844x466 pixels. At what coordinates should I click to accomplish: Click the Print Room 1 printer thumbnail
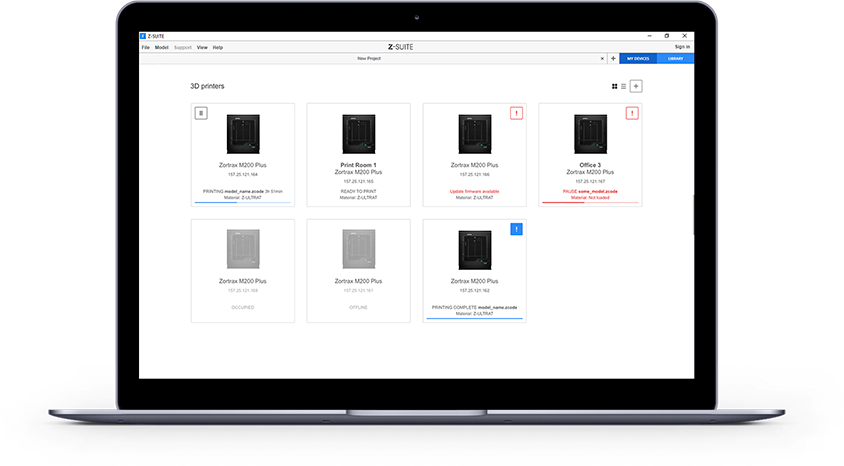[358, 133]
